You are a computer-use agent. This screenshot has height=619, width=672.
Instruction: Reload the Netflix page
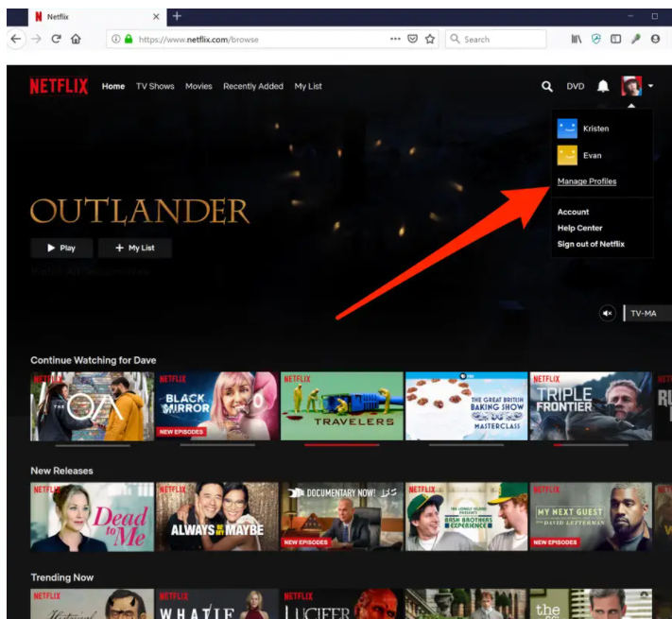[x=56, y=39]
